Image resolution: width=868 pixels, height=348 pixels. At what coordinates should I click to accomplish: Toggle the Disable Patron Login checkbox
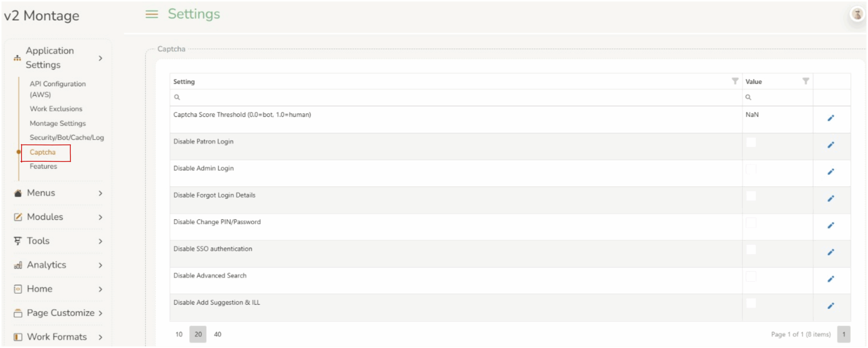pyautogui.click(x=751, y=142)
